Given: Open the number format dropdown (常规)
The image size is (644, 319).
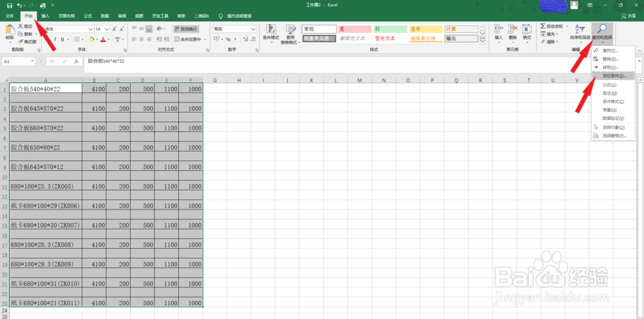Looking at the screenshot, I should 253,29.
